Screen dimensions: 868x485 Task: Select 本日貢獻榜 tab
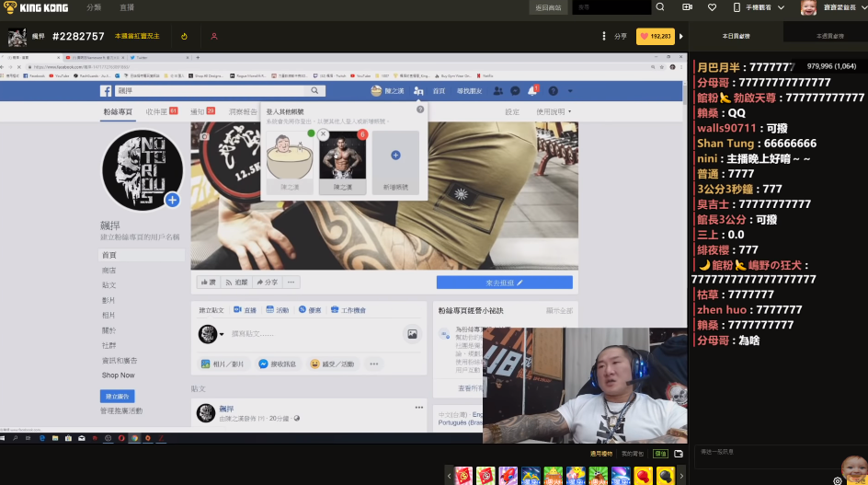(x=736, y=36)
